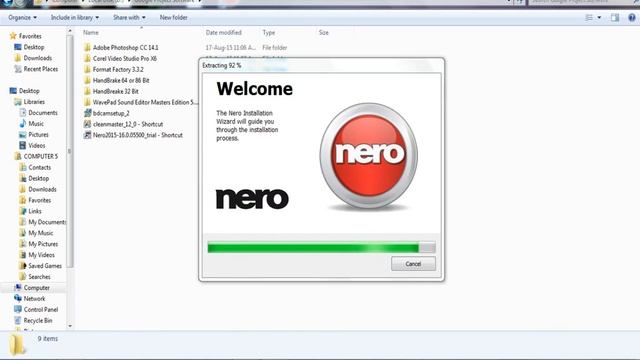Open the Documents library icon

point(23,113)
